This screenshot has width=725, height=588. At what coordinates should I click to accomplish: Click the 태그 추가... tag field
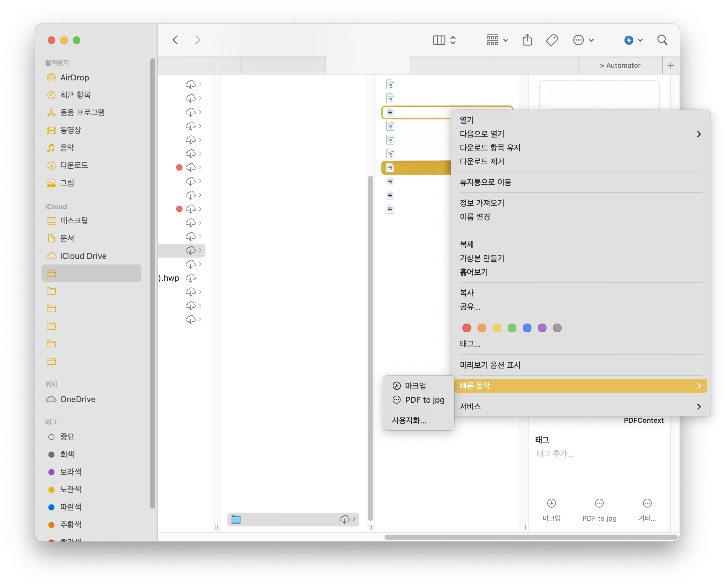coord(555,454)
